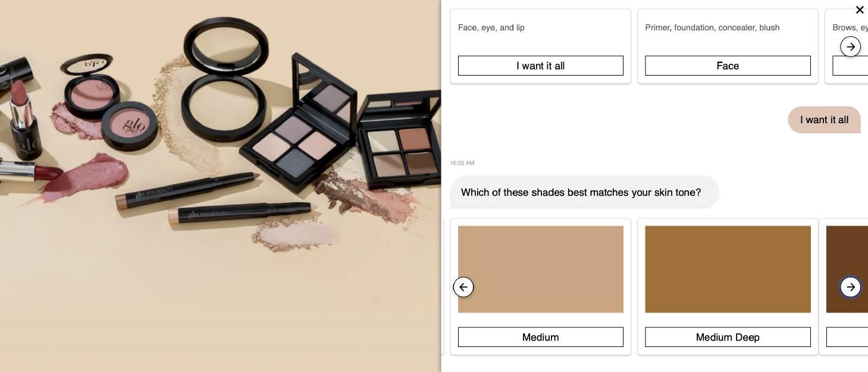Image resolution: width=868 pixels, height=372 pixels.
Task: Go back with skin tone carousel left arrow
Action: pos(463,287)
